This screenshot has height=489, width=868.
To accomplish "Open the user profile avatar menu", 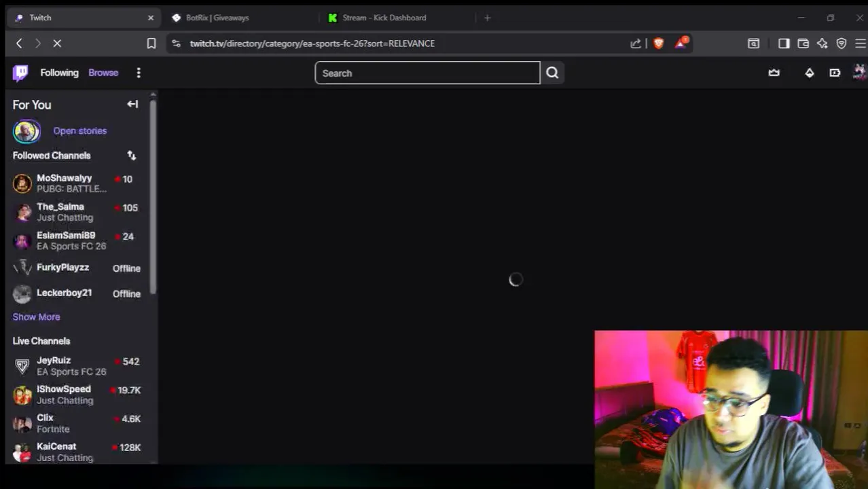I will pos(860,72).
